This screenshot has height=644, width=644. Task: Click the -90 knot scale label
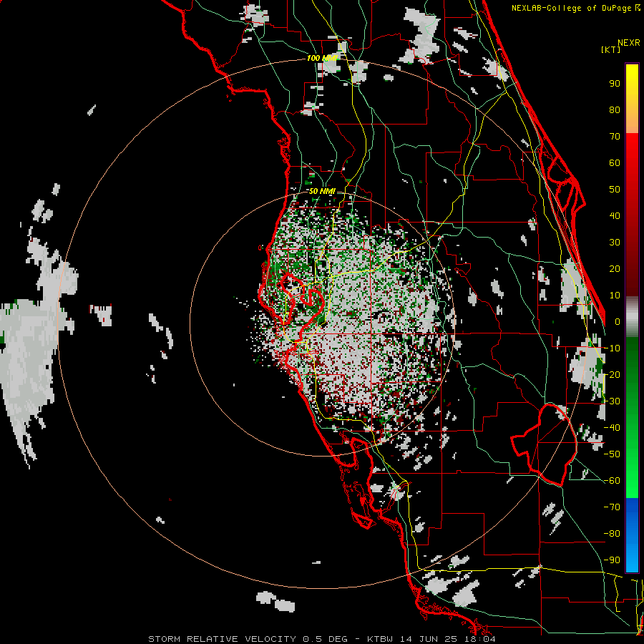click(612, 560)
